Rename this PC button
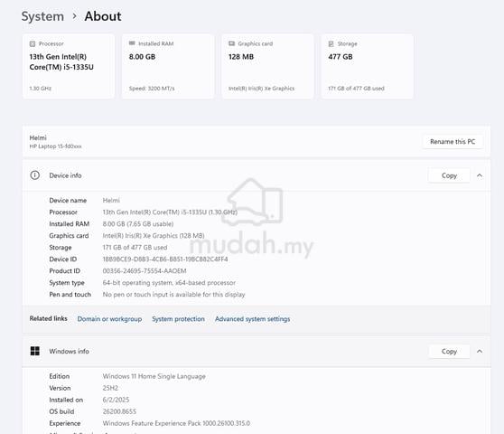The image size is (504, 434). pyautogui.click(x=453, y=142)
